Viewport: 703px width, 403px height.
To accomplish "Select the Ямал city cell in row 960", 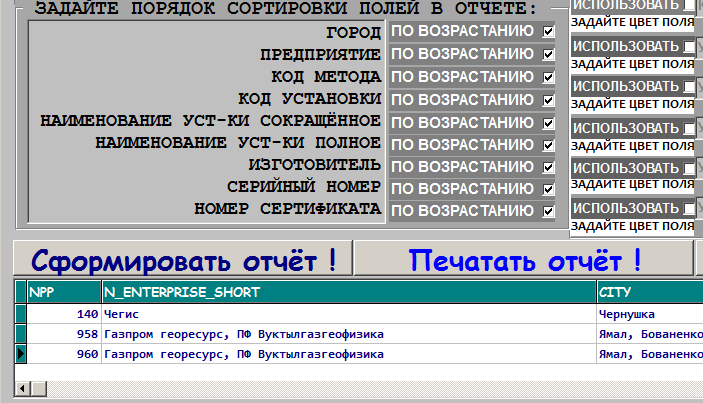I will [650, 354].
